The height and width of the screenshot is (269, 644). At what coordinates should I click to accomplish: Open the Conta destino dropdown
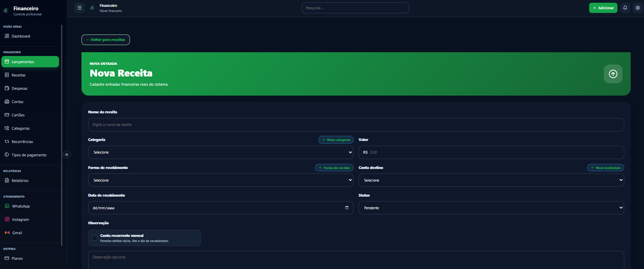[x=491, y=180]
